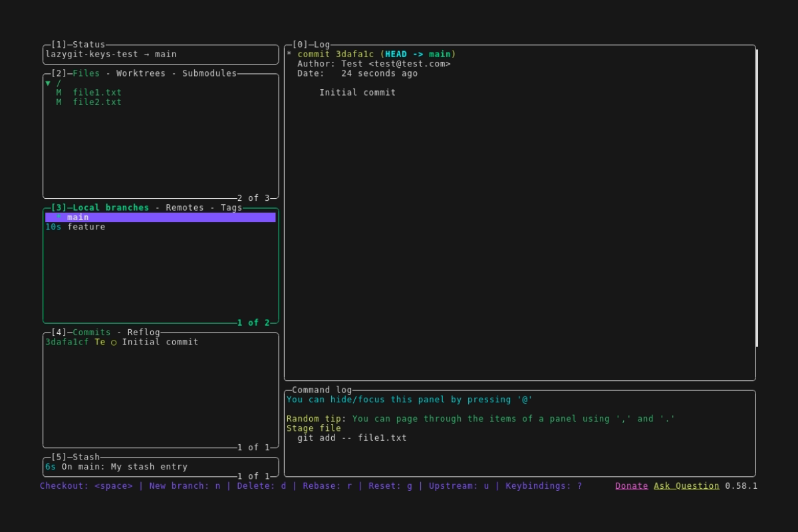Screen dimensions: 798x532
Task: Click the M status marker beside file2.txt
Action: tap(59, 102)
